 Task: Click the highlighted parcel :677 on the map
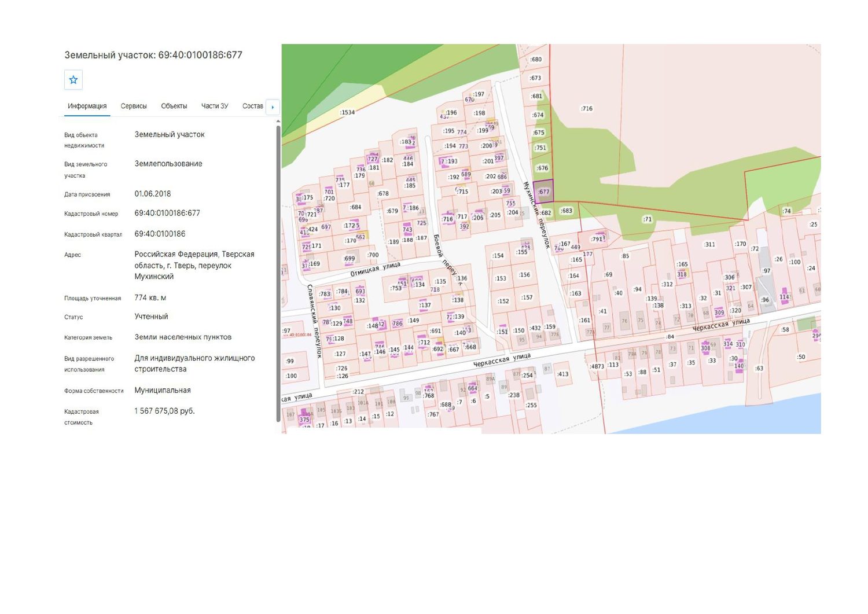[x=543, y=191]
